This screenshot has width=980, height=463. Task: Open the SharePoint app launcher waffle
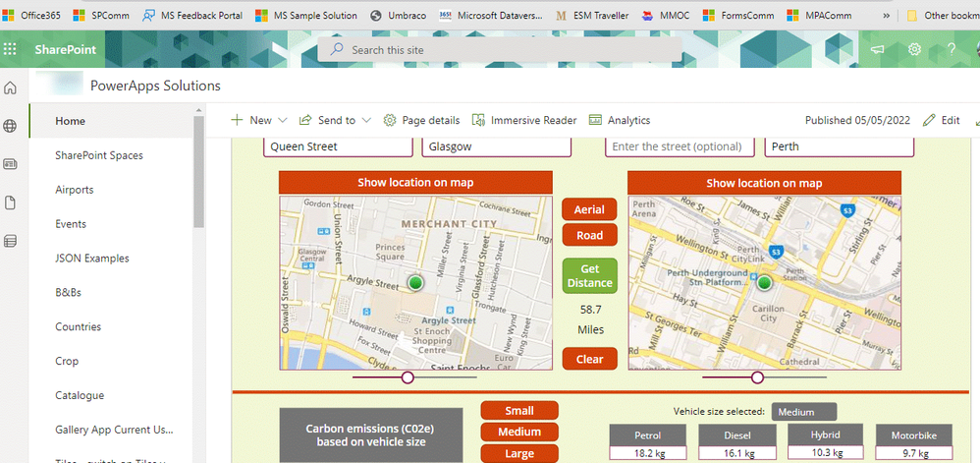[x=10, y=49]
